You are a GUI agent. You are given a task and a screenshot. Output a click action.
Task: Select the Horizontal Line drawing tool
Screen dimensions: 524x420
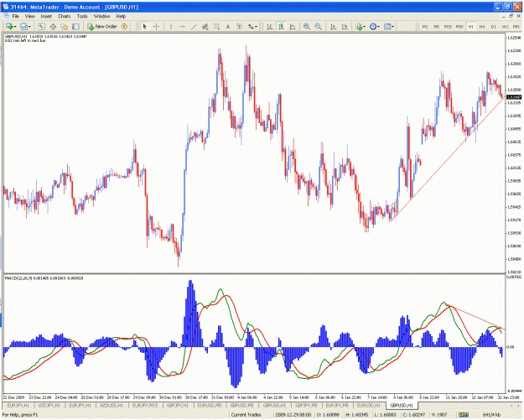[183, 26]
